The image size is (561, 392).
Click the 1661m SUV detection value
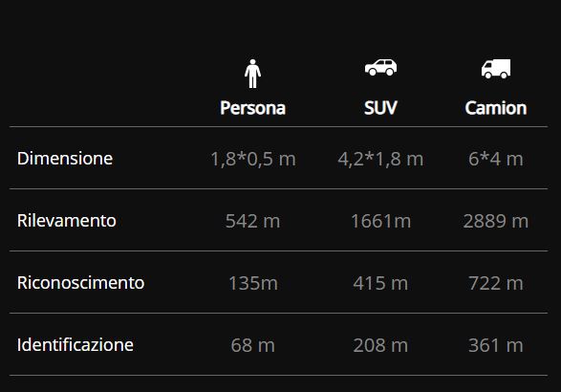tap(380, 221)
